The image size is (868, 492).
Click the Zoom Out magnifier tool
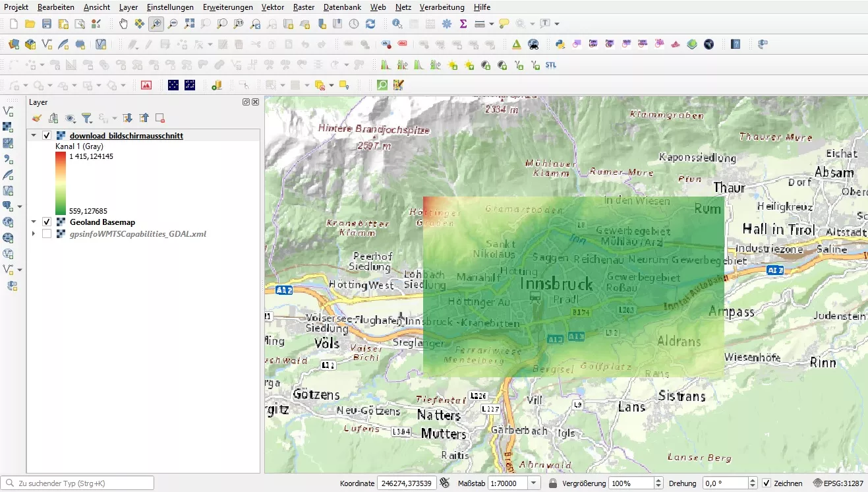(x=173, y=24)
